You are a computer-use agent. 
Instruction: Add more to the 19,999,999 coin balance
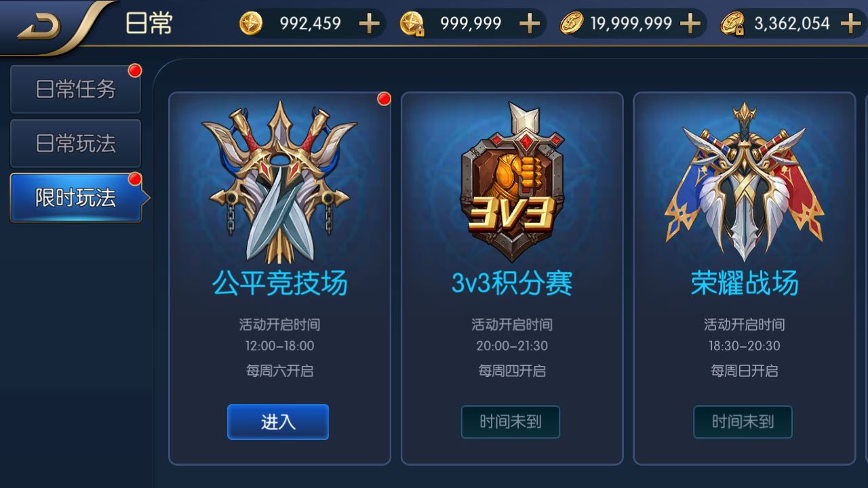coord(690,24)
